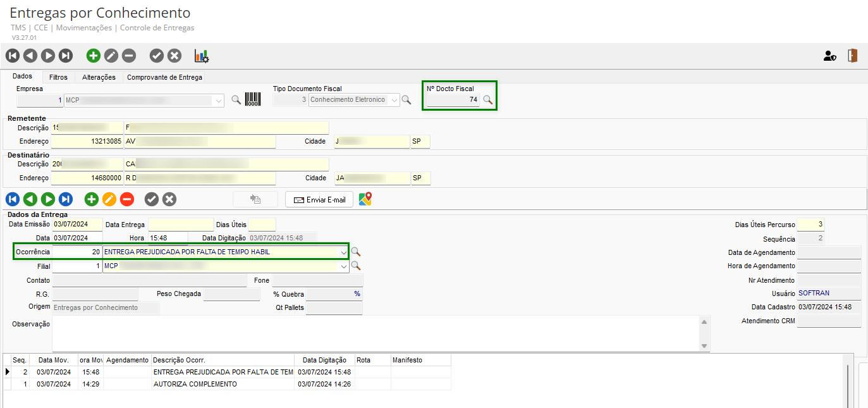Open the map location icon
The height and width of the screenshot is (408, 868).
click(365, 199)
